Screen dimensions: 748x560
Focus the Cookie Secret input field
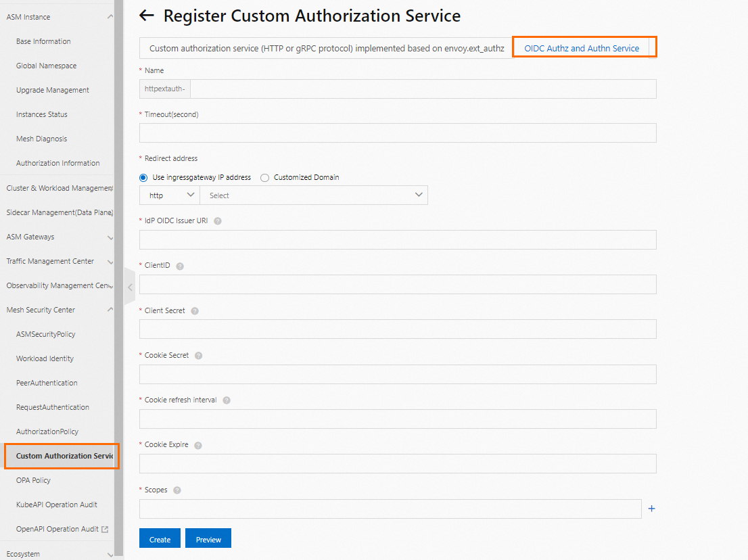[398, 374]
